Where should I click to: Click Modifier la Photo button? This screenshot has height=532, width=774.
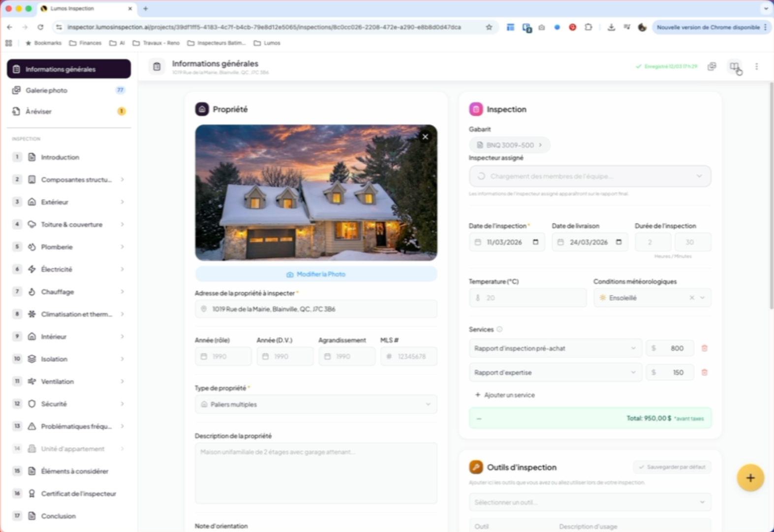[316, 274]
